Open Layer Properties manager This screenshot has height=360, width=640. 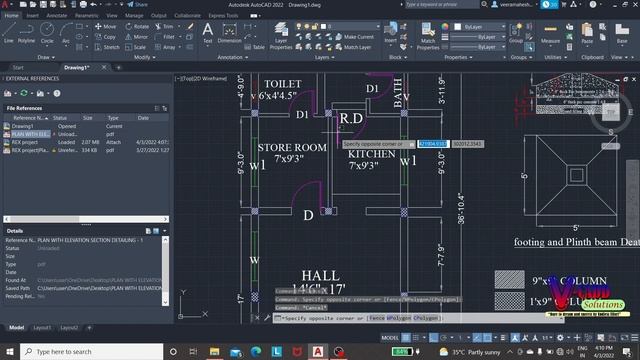[x=281, y=36]
